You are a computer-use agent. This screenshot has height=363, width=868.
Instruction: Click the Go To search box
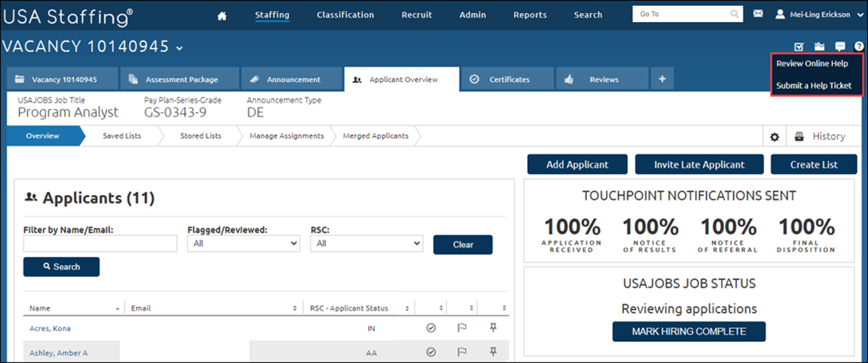[687, 14]
